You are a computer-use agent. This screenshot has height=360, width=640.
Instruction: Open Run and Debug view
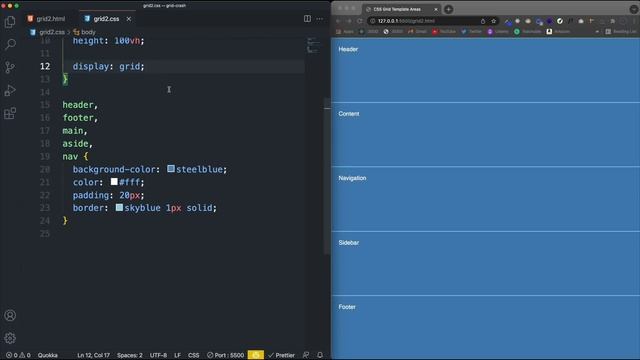tap(10, 90)
